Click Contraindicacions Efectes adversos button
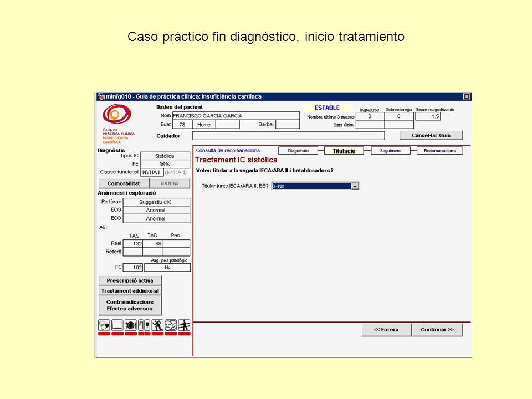 point(130,305)
